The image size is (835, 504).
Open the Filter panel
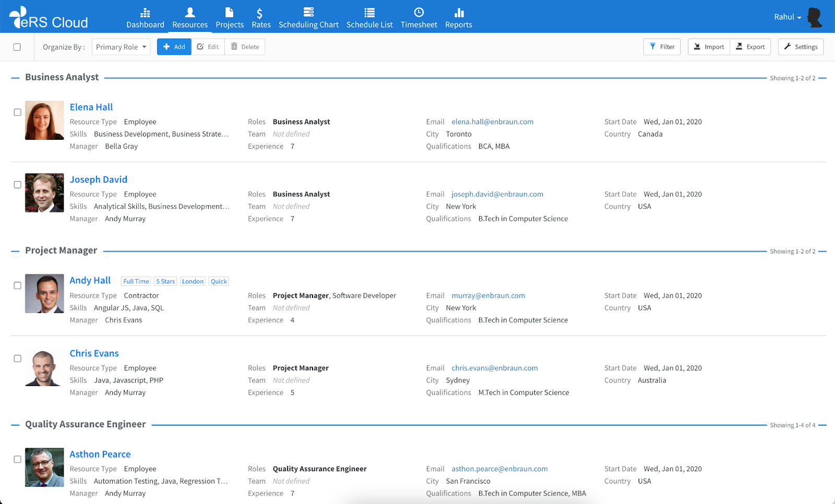click(662, 47)
